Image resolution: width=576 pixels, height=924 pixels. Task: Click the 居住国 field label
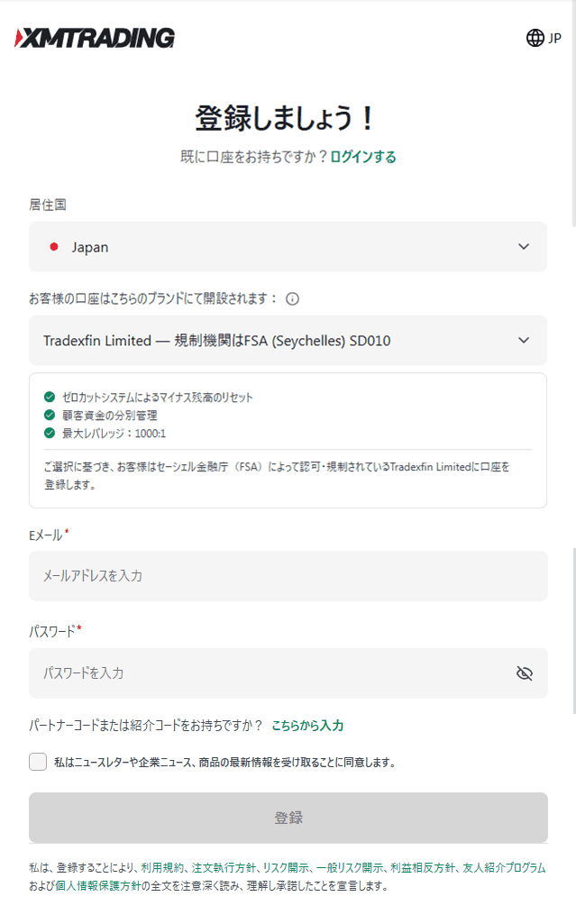pyautogui.click(x=48, y=205)
